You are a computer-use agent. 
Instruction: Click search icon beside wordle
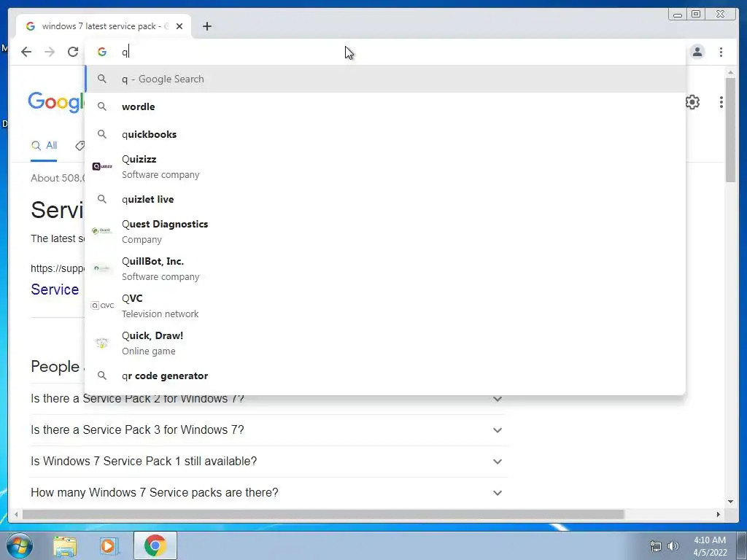coord(102,106)
